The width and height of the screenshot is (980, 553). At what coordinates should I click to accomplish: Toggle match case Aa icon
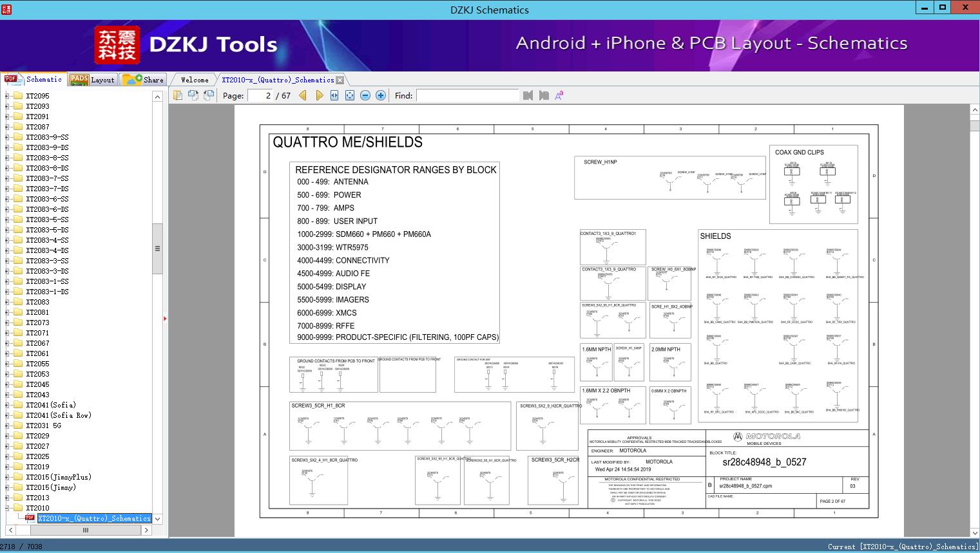(x=559, y=95)
